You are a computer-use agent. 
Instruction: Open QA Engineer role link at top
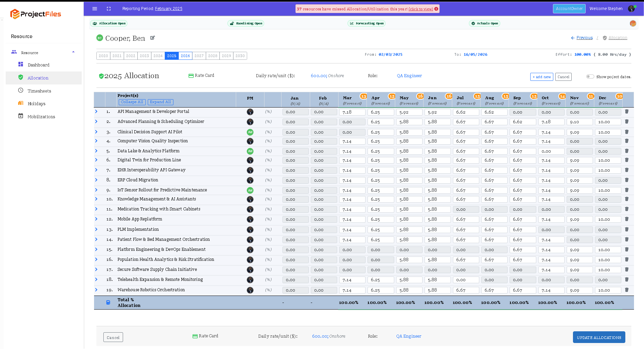point(409,76)
